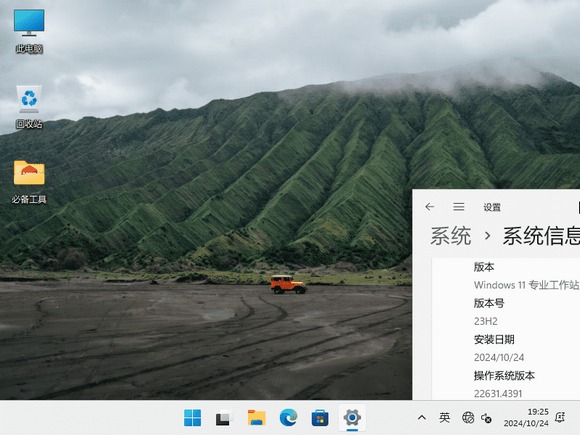580x435 pixels.
Task: Launch File Explorer from the taskbar
Action: point(256,418)
